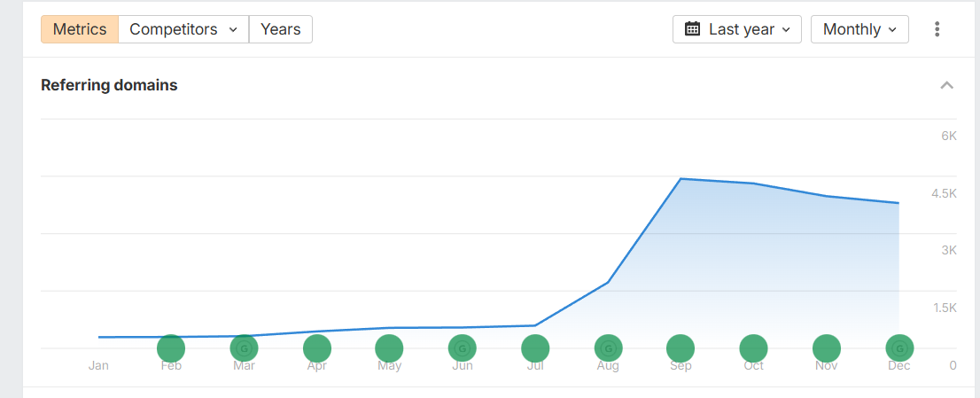This screenshot has width=980, height=398.
Task: Switch to the Years tab
Action: click(281, 29)
